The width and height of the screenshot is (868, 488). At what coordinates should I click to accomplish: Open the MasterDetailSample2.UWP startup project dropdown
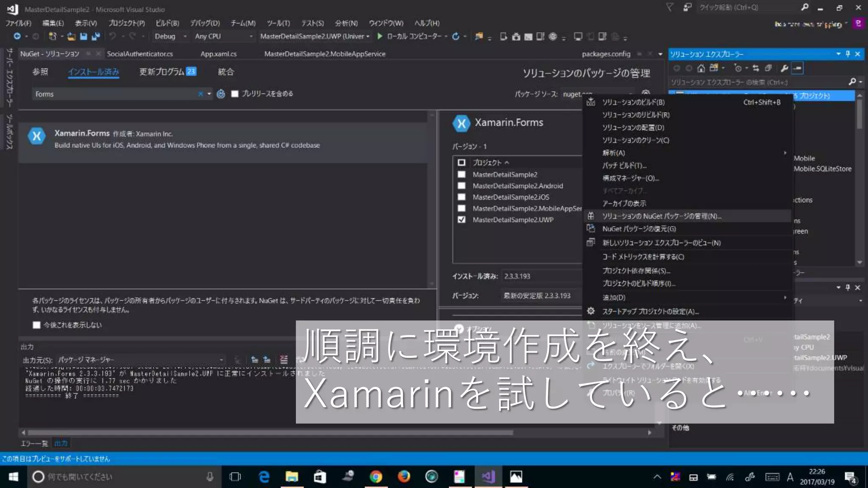(x=314, y=36)
